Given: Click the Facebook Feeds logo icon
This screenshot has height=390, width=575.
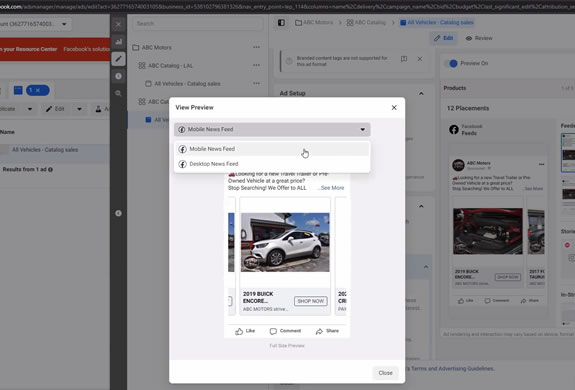Looking at the screenshot, I should pyautogui.click(x=454, y=130).
